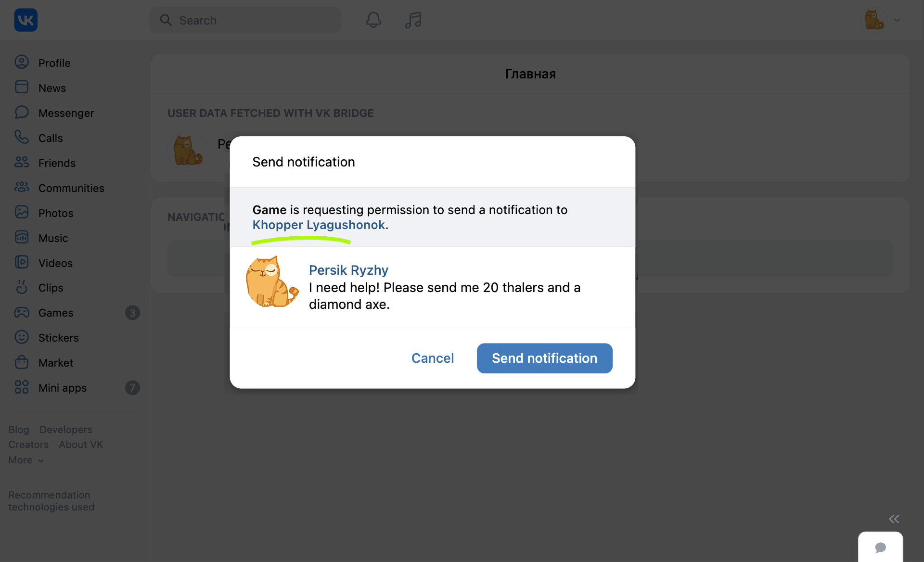
Task: Click the Send notification button
Action: [544, 358]
